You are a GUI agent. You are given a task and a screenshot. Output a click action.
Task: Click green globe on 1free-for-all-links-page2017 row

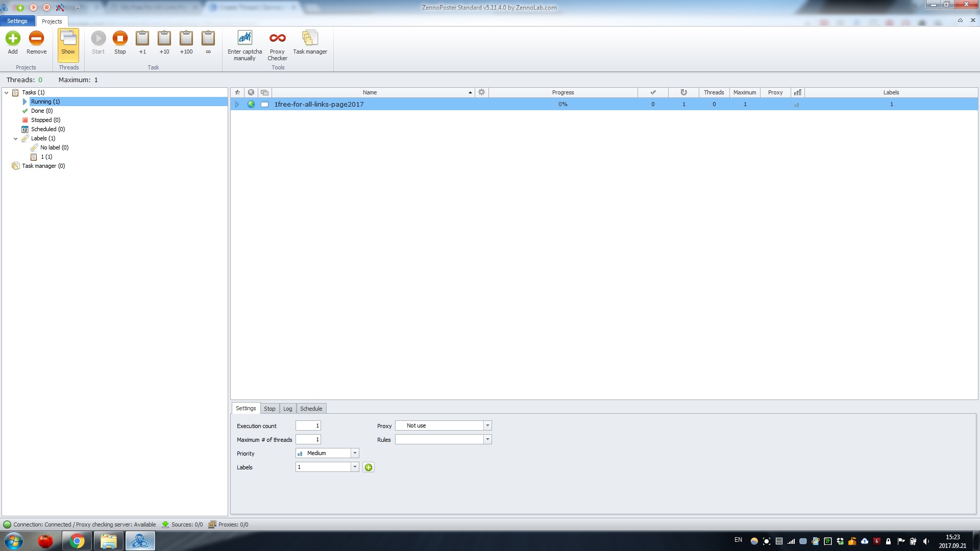pyautogui.click(x=251, y=104)
